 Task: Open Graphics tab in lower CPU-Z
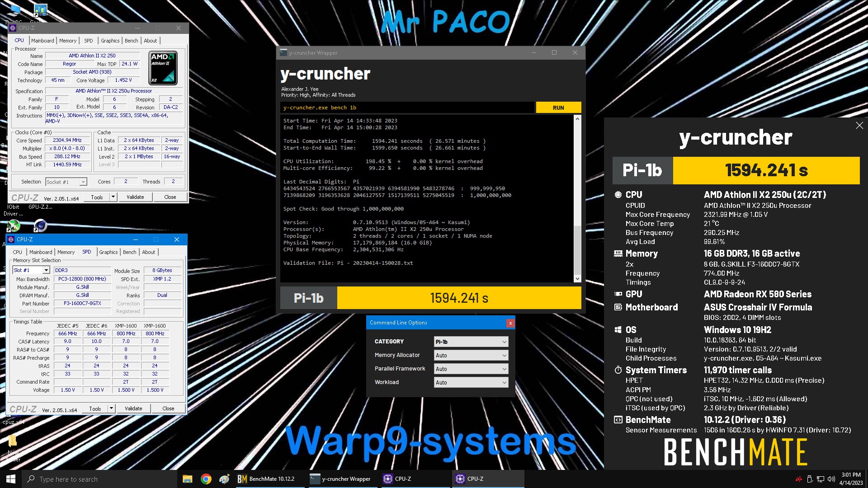(108, 252)
